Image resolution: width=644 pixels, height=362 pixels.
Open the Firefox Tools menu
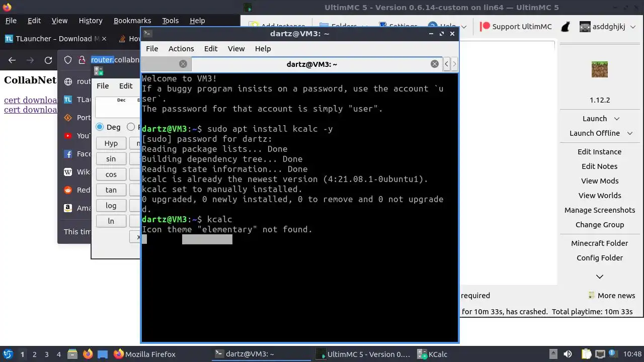coord(171,21)
